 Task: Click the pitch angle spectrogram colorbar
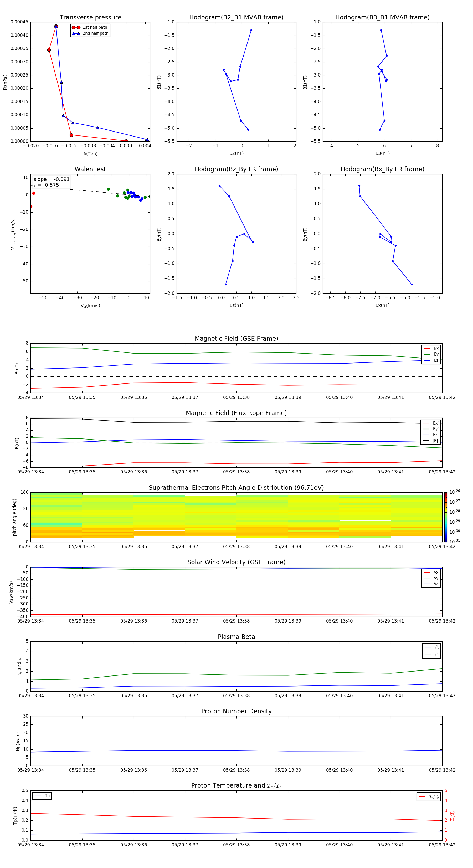coord(445,517)
